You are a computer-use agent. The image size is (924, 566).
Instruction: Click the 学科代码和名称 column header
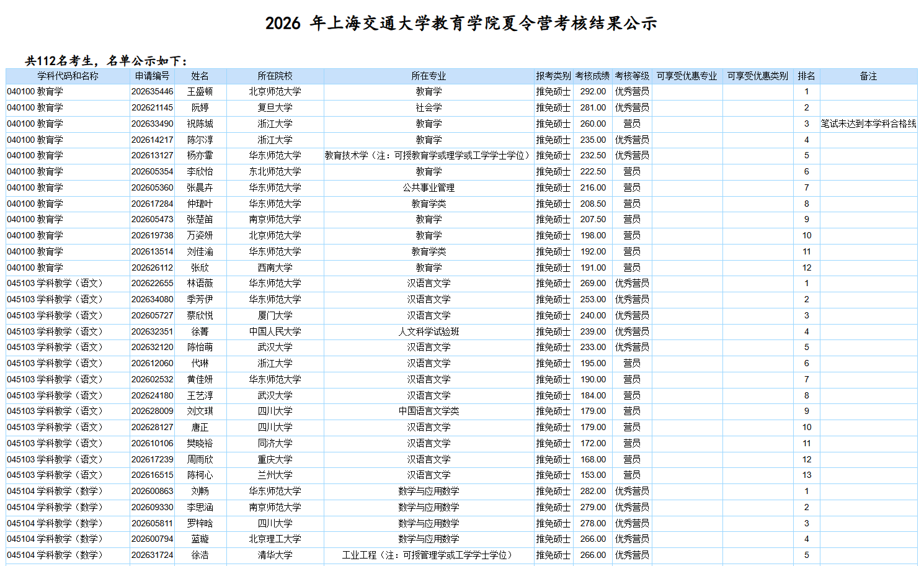click(68, 76)
